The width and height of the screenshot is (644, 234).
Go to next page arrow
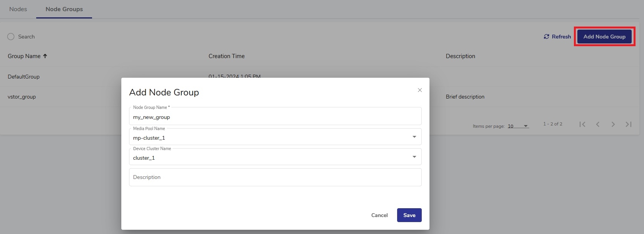pyautogui.click(x=613, y=124)
